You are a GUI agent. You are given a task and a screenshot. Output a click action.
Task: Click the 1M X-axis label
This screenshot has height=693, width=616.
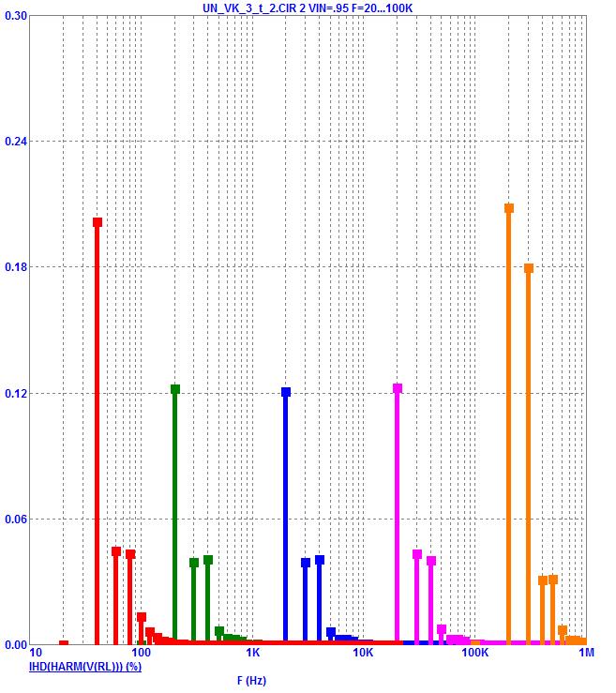pos(586,653)
